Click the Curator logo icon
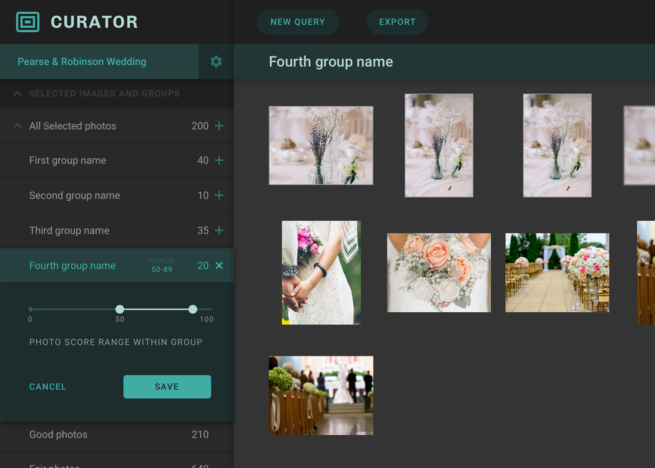Viewport: 655px width, 468px height. coord(28,22)
